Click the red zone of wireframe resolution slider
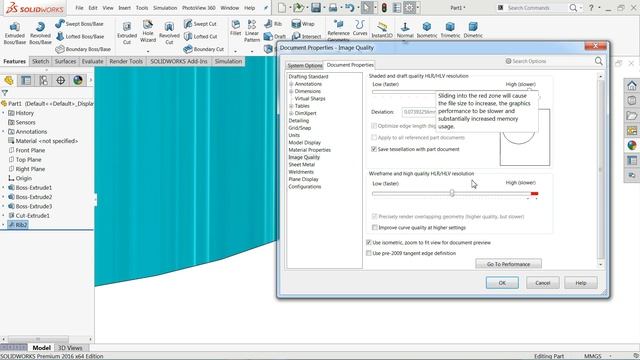The image size is (640, 360). click(x=534, y=193)
